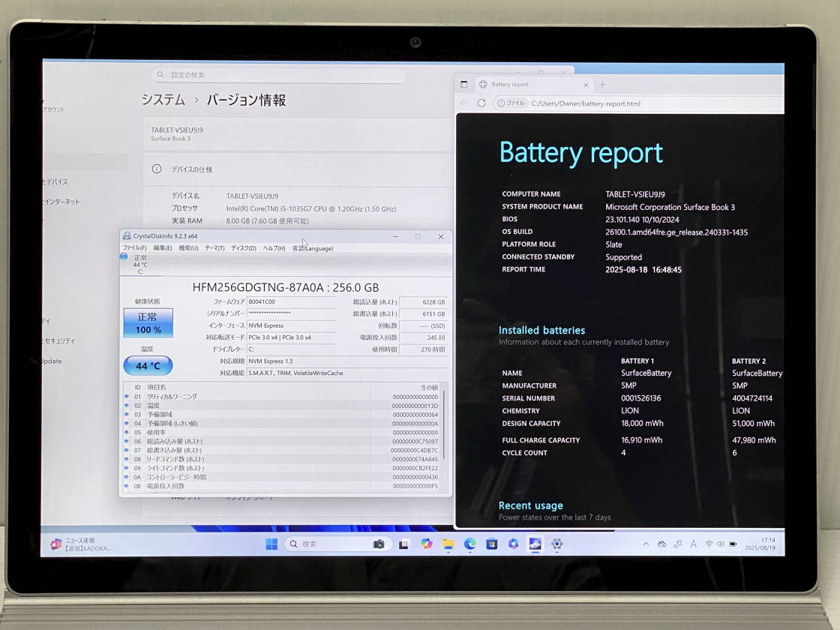
Task: Click the 正常 100 % health status button
Action: coord(148,323)
